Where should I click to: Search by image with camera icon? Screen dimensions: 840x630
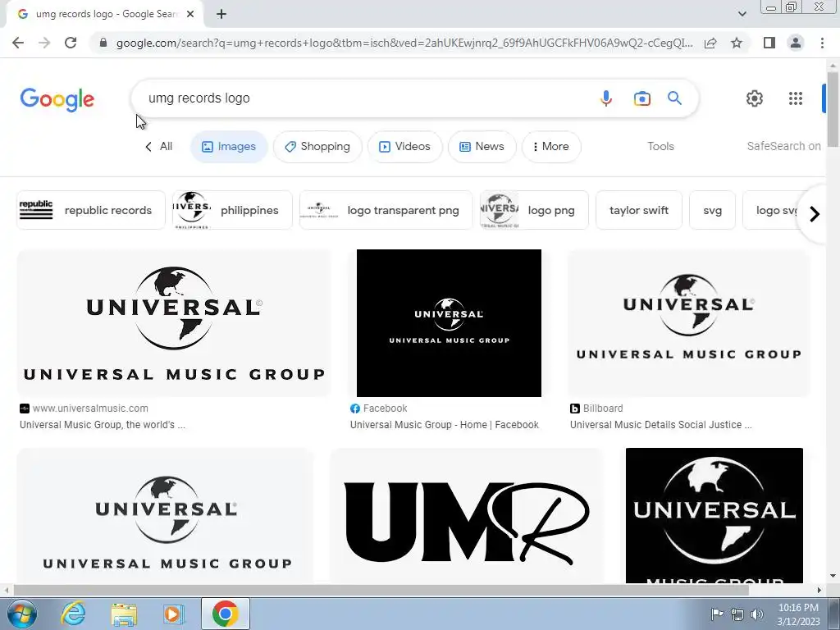click(641, 98)
